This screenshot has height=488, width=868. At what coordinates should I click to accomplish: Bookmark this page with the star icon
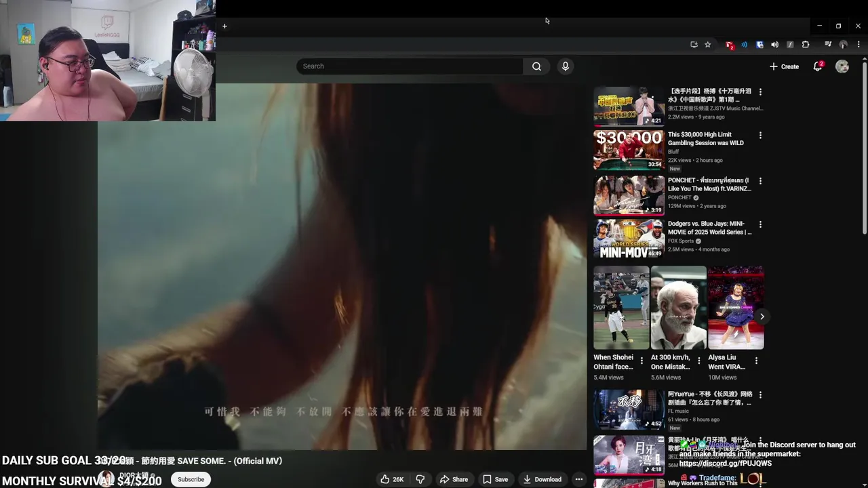708,45
